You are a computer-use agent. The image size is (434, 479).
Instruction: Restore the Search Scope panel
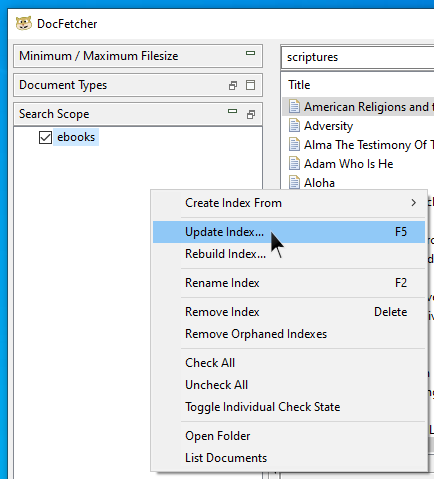coord(251,114)
